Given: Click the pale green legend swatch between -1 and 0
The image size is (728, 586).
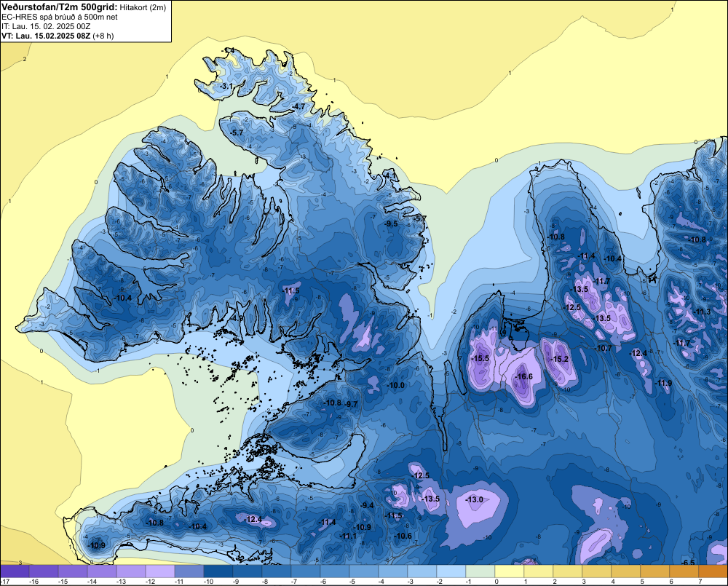Looking at the screenshot, I should 480,571.
